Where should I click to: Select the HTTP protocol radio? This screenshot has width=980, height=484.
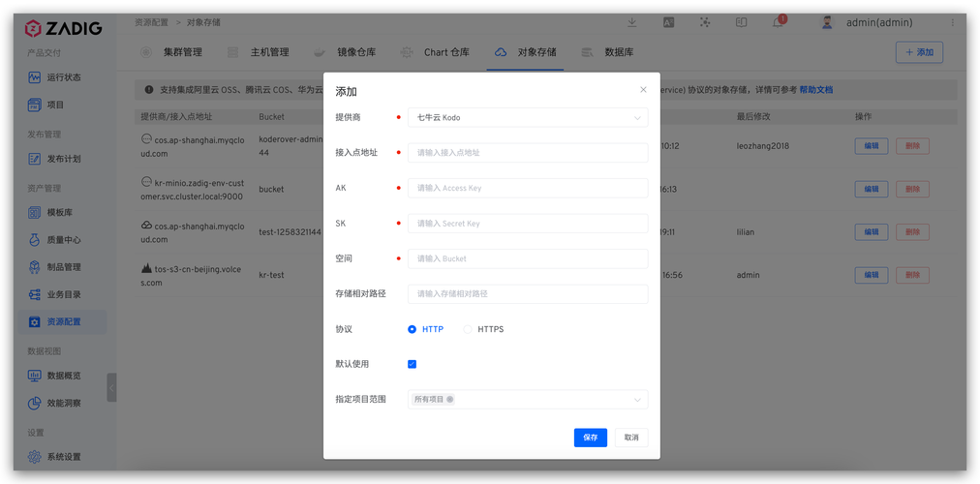[x=412, y=329]
